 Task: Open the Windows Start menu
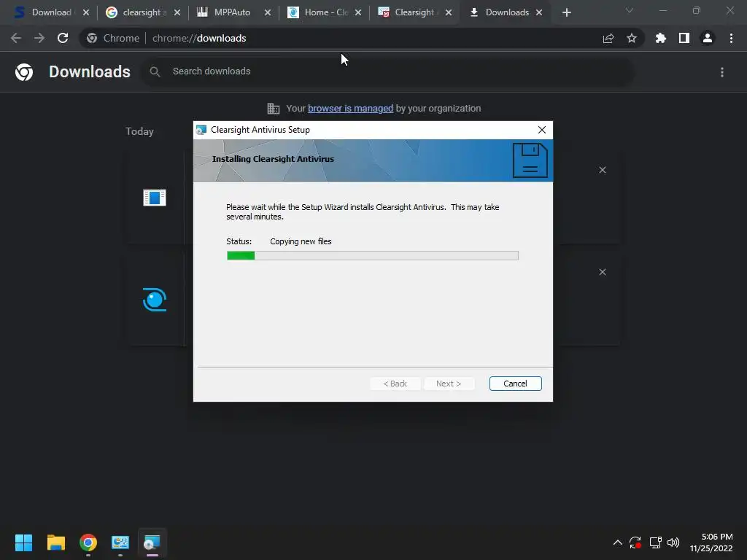pos(23,542)
